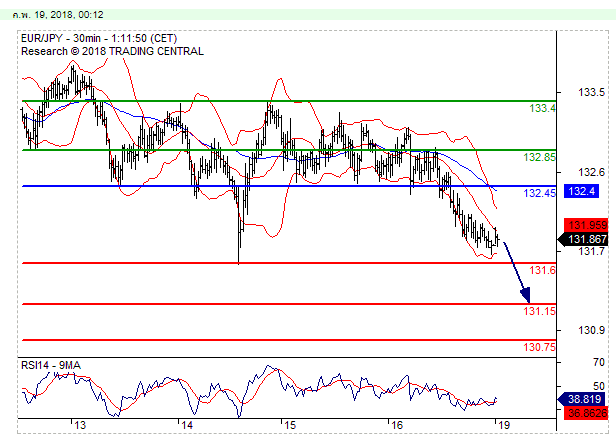Click the date axis label 14

(187, 425)
